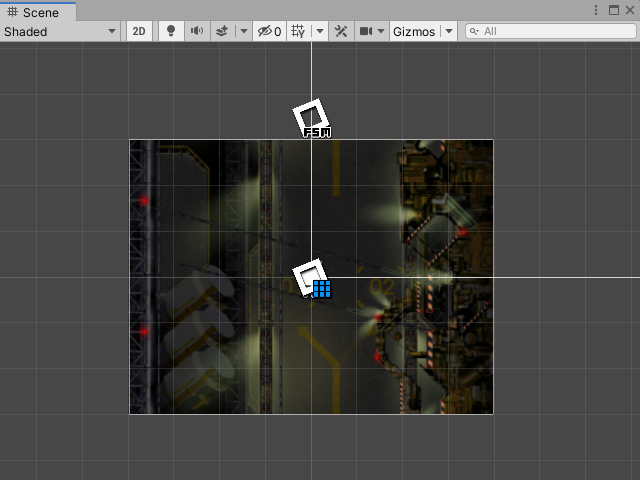Maximize the Scene panel

614,10
